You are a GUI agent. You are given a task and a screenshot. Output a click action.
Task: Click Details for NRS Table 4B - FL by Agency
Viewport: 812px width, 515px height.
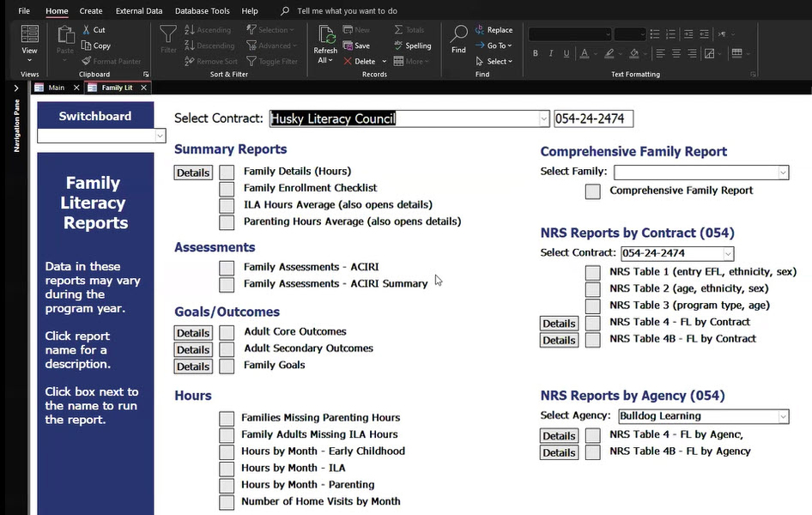[559, 452]
